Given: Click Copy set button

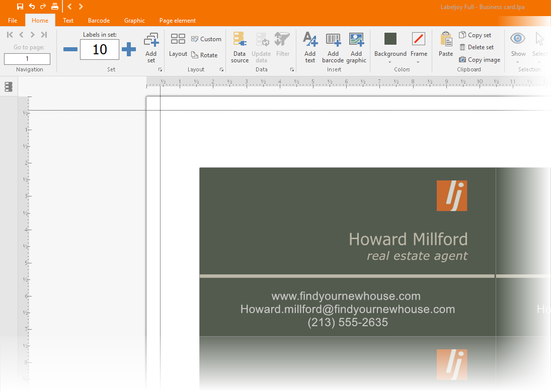Looking at the screenshot, I should click(475, 35).
